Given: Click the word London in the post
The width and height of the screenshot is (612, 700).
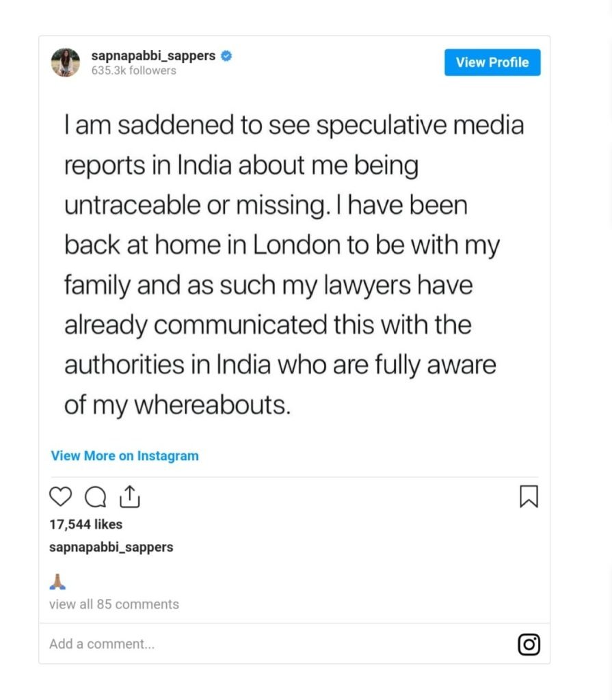Looking at the screenshot, I should point(298,246).
